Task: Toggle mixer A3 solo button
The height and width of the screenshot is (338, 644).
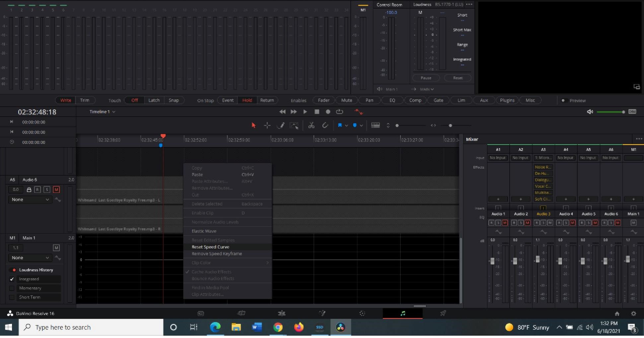Action: pyautogui.click(x=543, y=223)
